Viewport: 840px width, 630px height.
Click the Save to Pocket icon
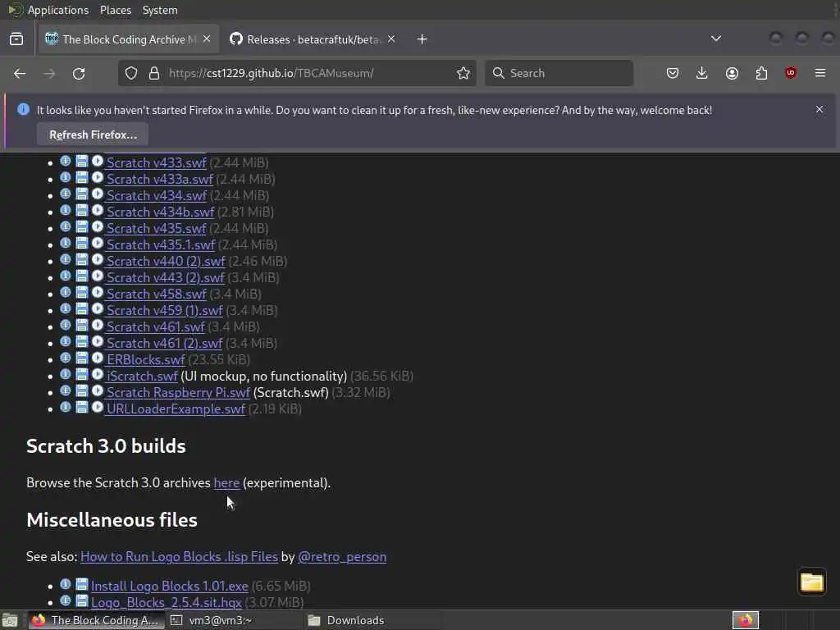point(673,73)
